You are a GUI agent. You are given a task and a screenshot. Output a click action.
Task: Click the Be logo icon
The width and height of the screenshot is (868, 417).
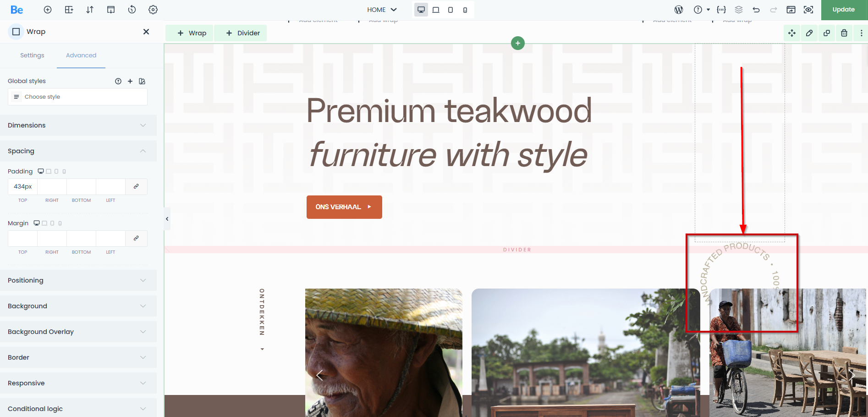coord(17,10)
